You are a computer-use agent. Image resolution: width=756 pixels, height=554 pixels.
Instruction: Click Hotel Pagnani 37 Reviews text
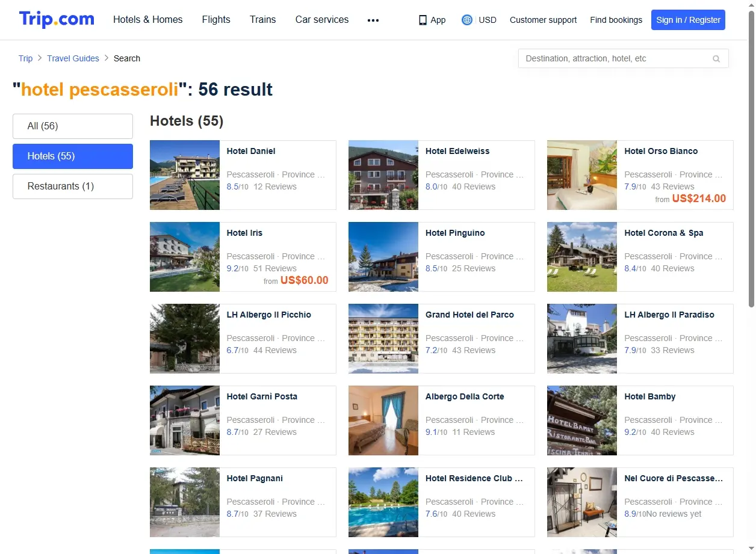275,514
